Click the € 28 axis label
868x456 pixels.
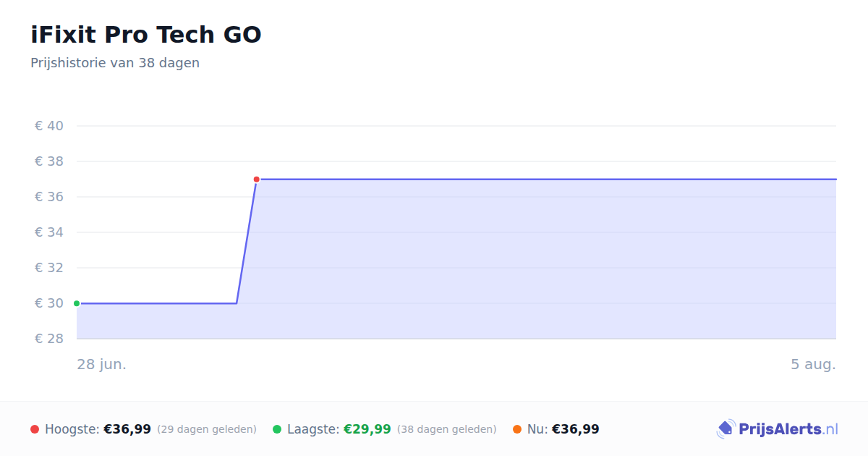(x=49, y=339)
